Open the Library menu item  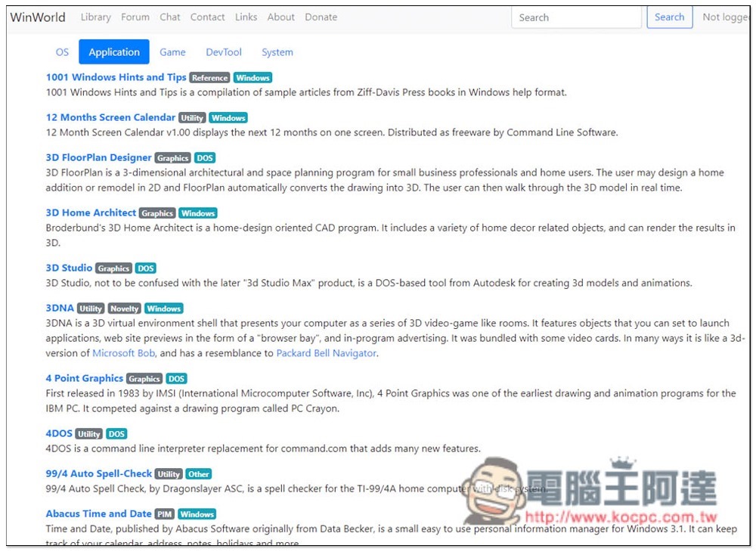tap(95, 17)
